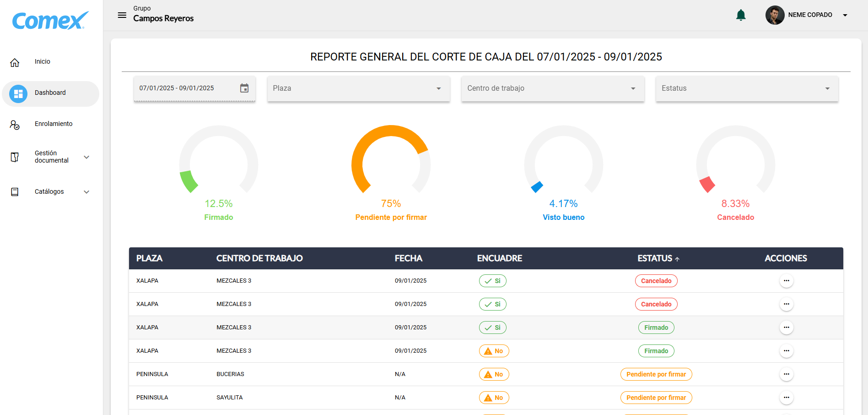Open the calendar date picker icon

point(244,88)
